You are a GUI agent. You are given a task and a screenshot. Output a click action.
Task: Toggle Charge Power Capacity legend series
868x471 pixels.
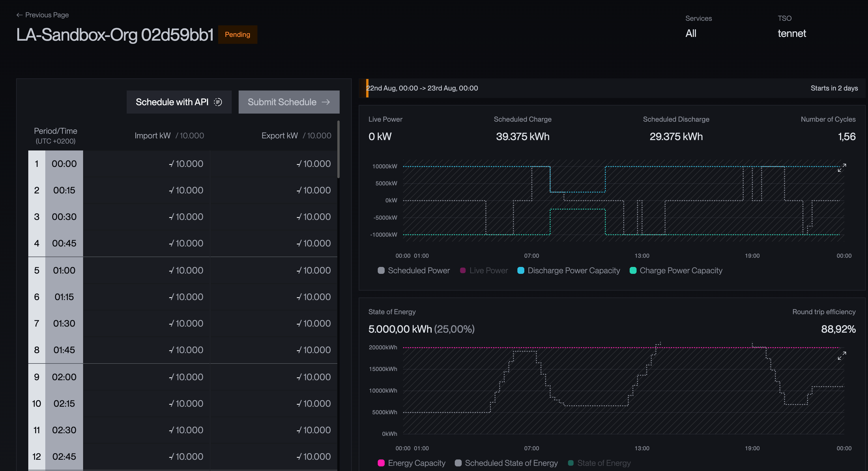tap(676, 270)
